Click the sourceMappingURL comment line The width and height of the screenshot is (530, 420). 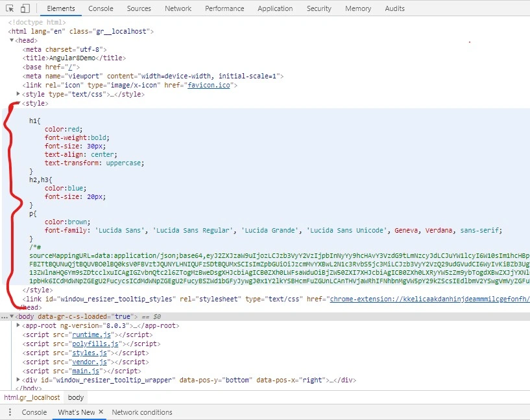(x=279, y=255)
